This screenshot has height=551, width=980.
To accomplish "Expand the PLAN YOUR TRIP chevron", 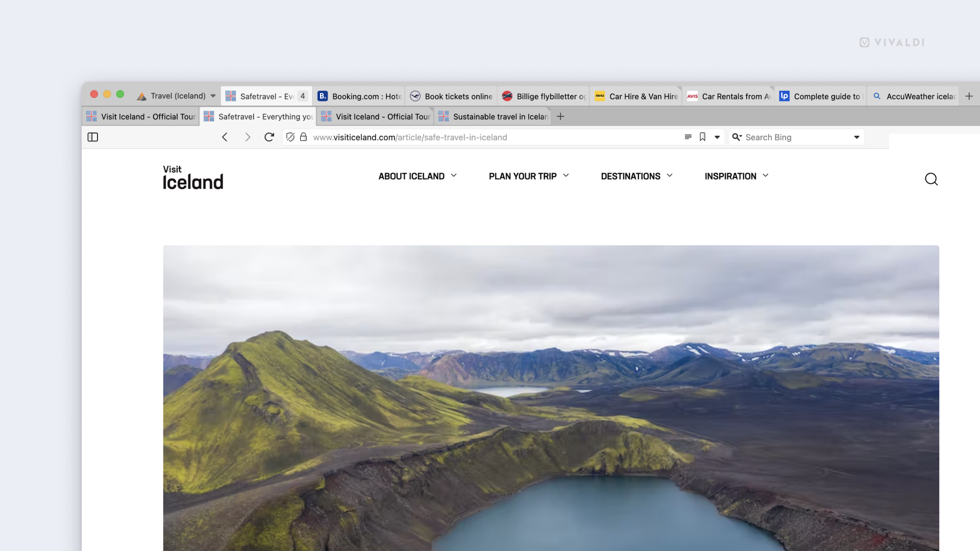I will pos(566,176).
